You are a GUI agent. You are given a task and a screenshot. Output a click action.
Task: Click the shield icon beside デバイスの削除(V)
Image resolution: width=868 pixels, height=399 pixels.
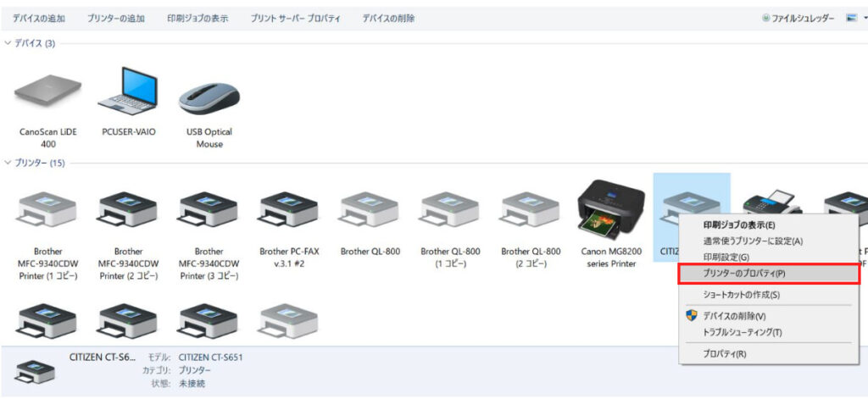coord(691,315)
